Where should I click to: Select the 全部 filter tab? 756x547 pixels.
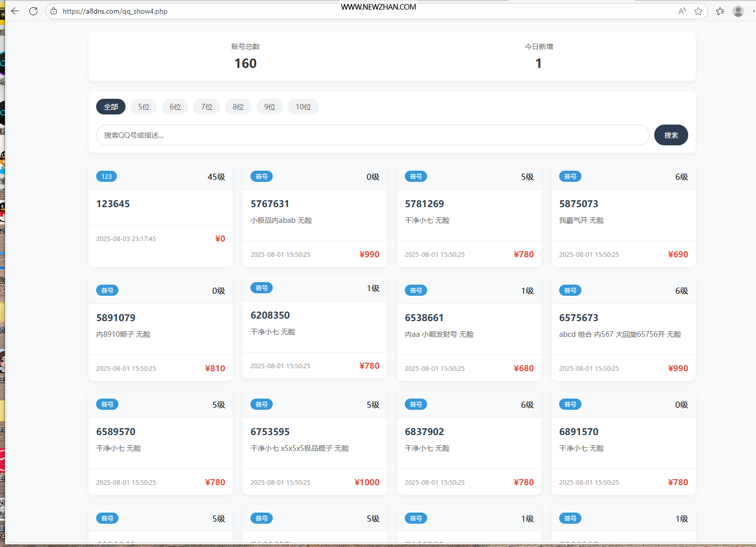pos(111,107)
